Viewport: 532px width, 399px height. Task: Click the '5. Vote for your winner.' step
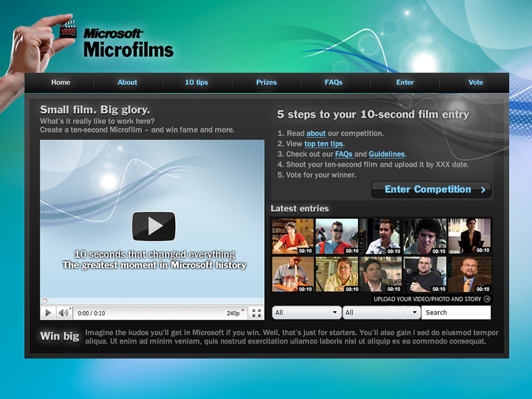tap(317, 175)
